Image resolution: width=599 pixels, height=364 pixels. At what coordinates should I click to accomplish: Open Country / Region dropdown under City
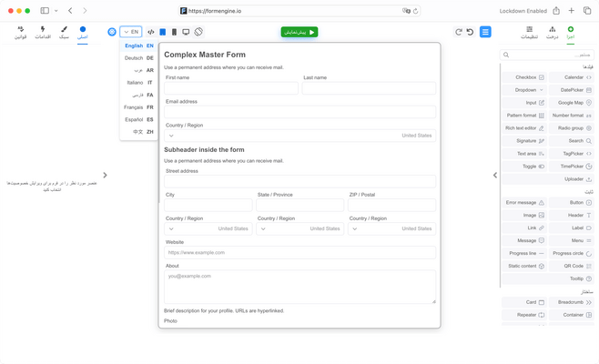208,228
